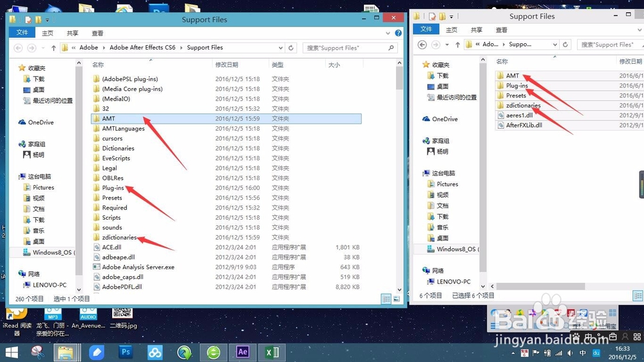Open recent locations dropdown in right window

447,45
